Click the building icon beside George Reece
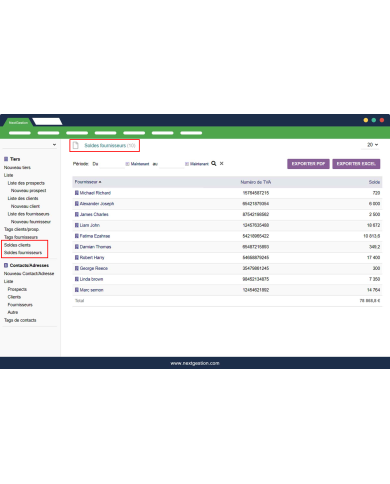 click(76, 268)
